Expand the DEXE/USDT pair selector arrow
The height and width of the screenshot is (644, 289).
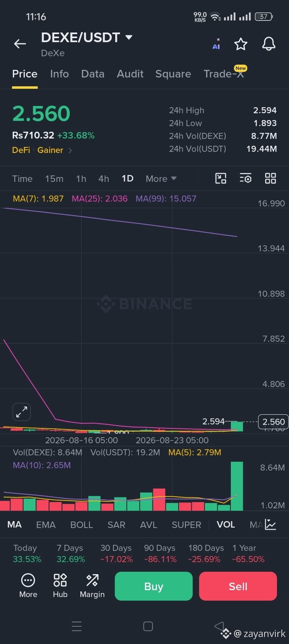tap(129, 37)
